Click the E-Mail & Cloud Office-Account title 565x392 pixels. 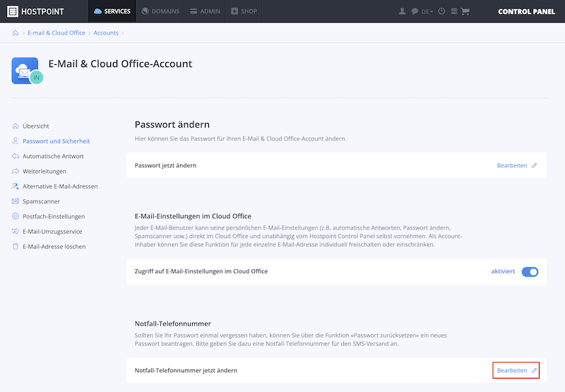120,64
